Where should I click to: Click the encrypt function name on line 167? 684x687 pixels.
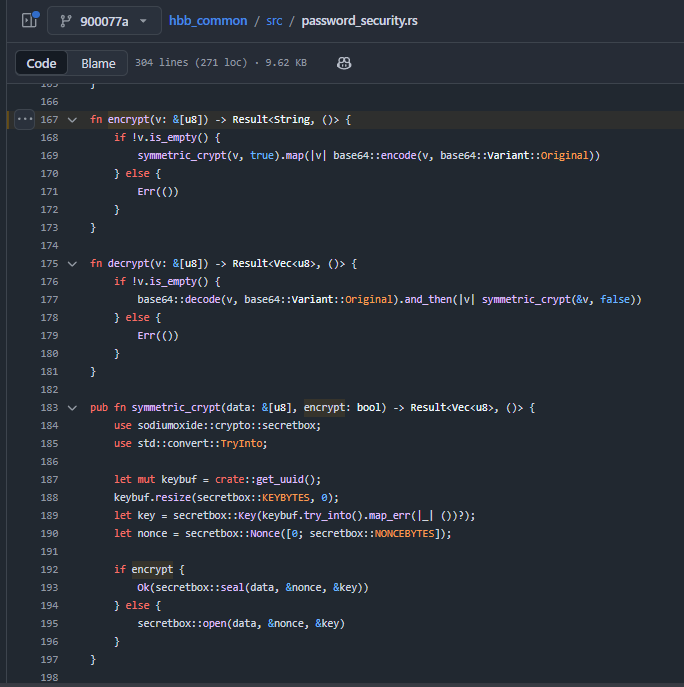point(128,120)
